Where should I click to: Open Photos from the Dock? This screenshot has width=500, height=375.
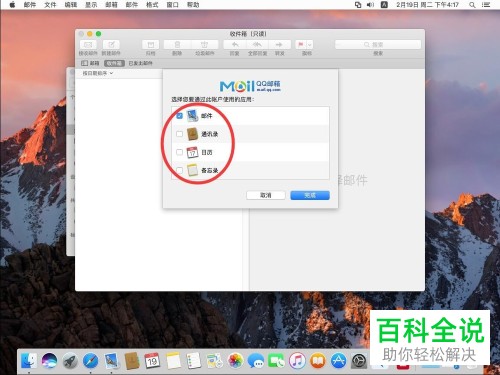point(235,361)
